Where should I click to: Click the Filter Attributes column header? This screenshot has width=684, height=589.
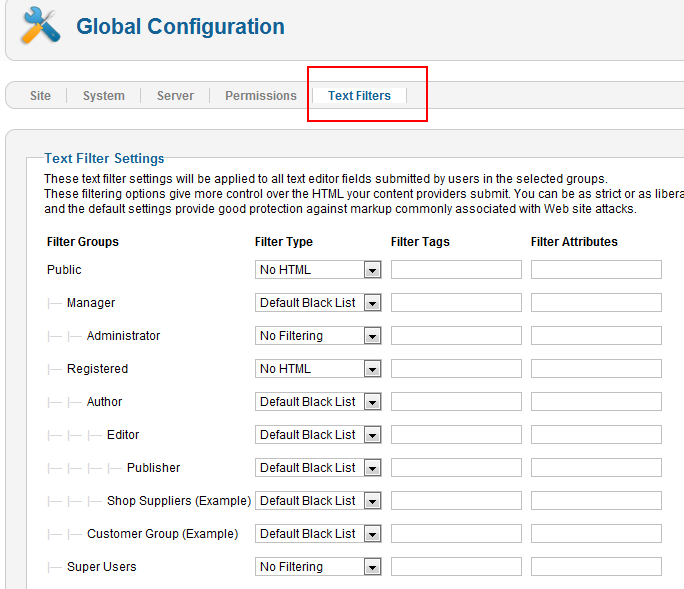pos(574,242)
